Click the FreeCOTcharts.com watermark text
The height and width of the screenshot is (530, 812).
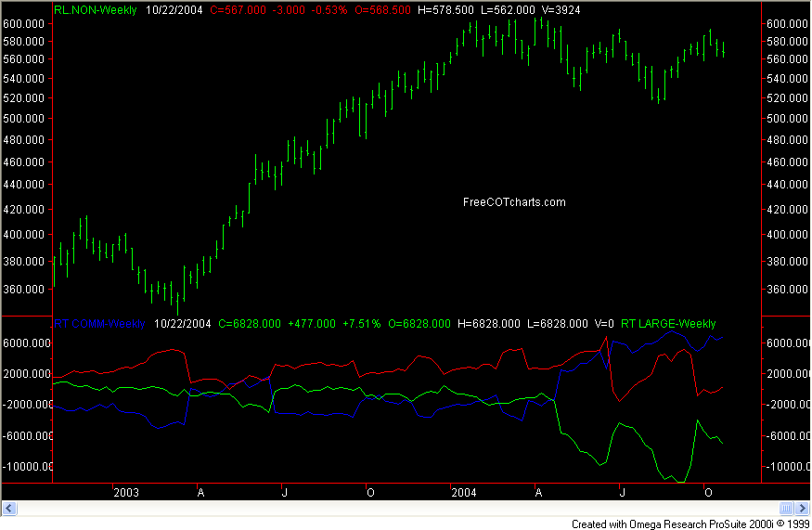coord(513,202)
